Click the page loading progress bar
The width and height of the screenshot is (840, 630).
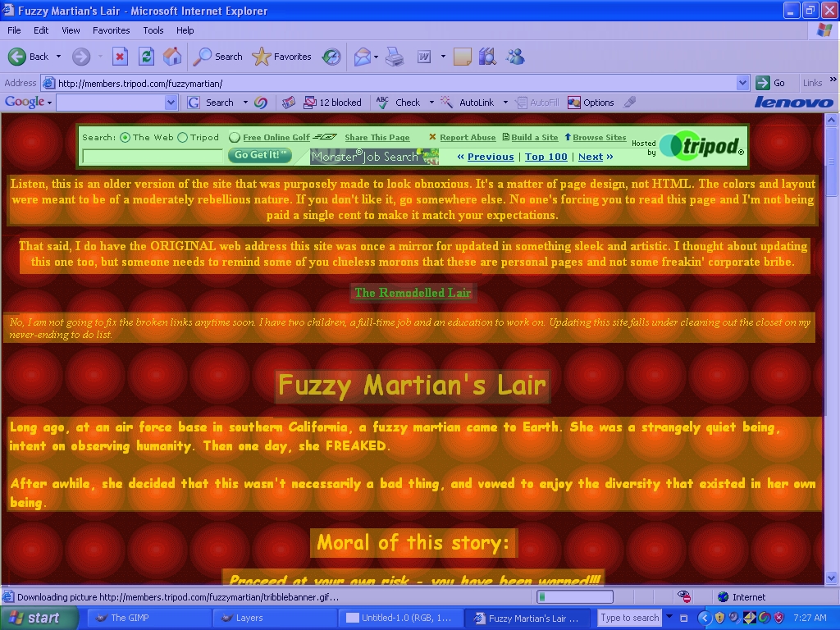coord(574,596)
